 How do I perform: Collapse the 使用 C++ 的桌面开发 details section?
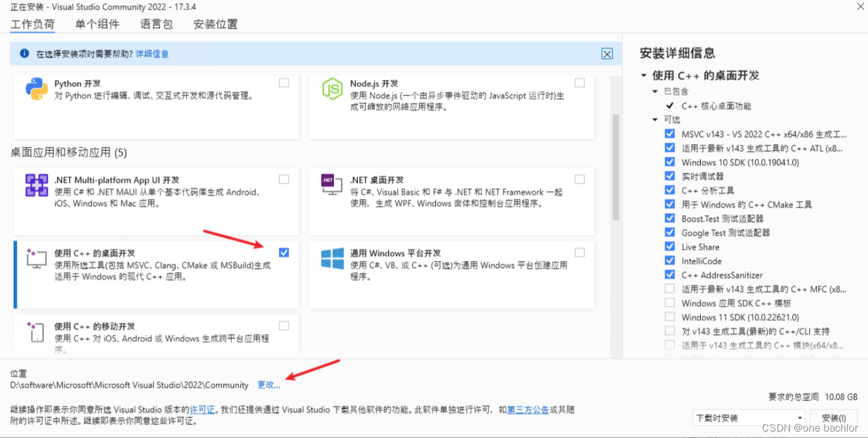644,76
